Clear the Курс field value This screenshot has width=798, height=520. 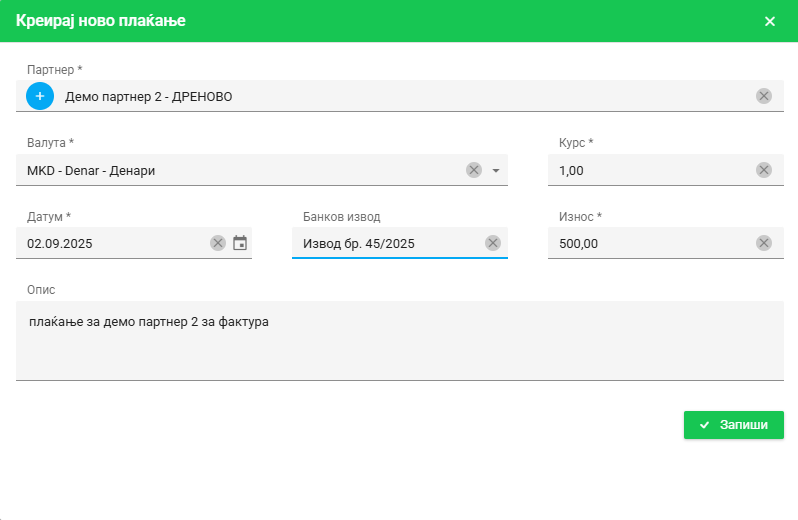click(764, 170)
